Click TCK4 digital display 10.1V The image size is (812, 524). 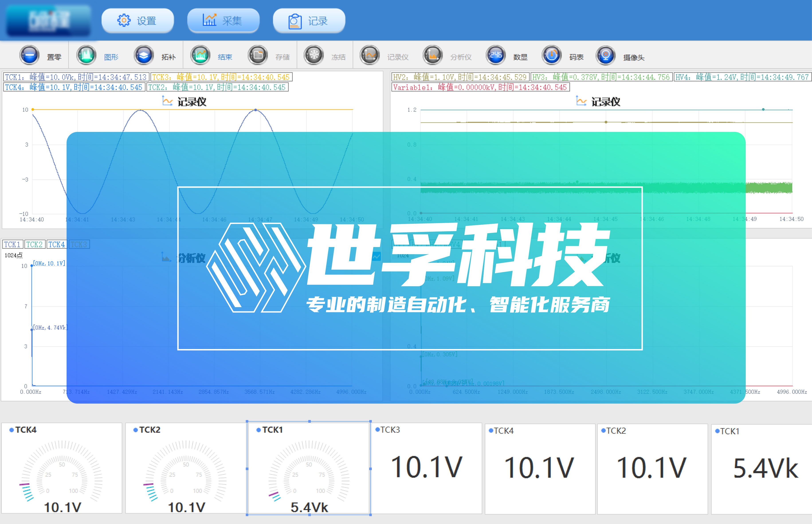pos(540,469)
